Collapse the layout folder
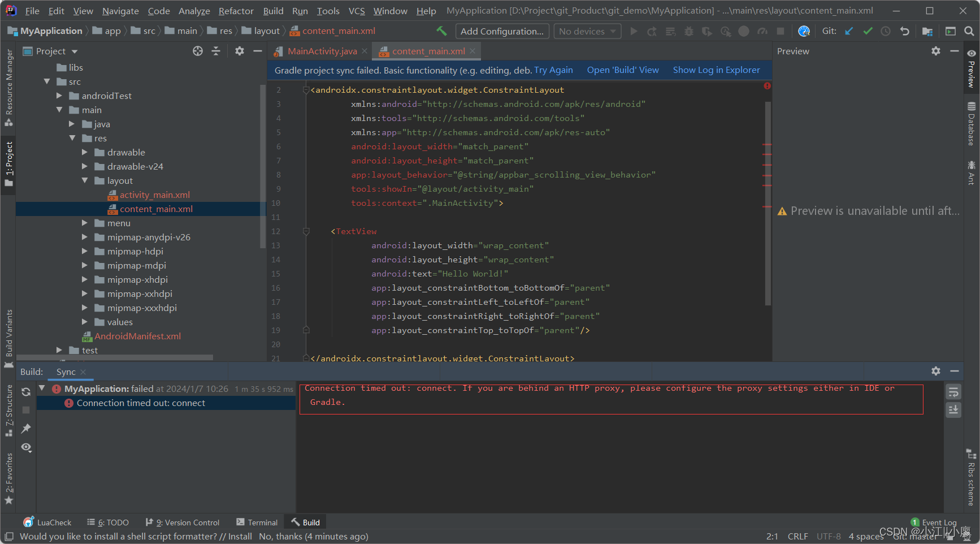 85,180
